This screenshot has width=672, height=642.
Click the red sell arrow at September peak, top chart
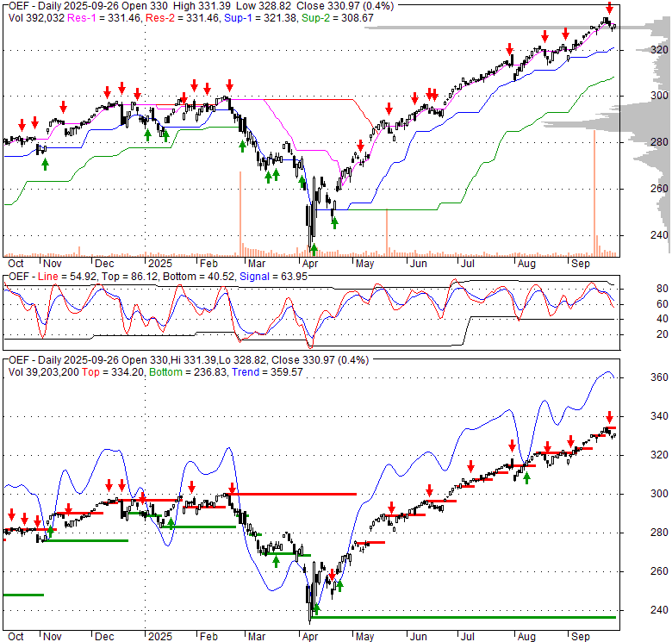pos(609,8)
